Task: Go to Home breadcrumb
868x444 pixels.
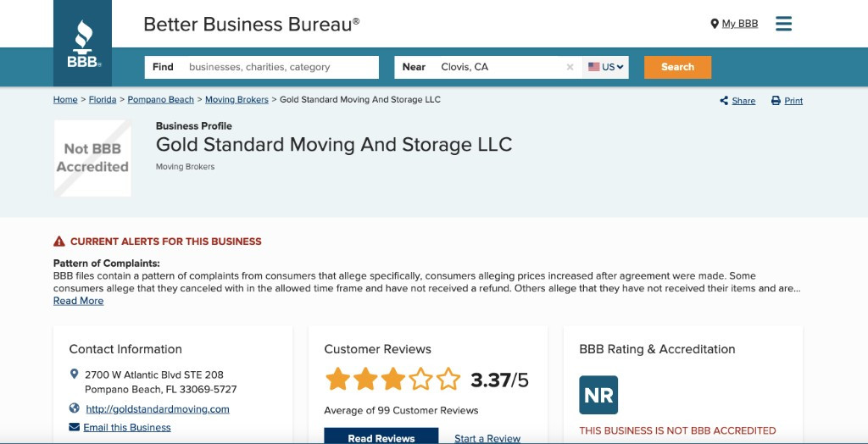Action: pos(65,100)
